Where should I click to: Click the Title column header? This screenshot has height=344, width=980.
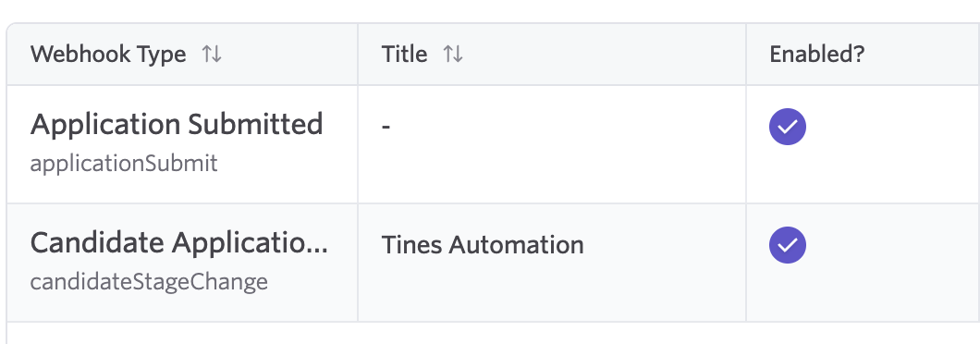click(x=552, y=55)
